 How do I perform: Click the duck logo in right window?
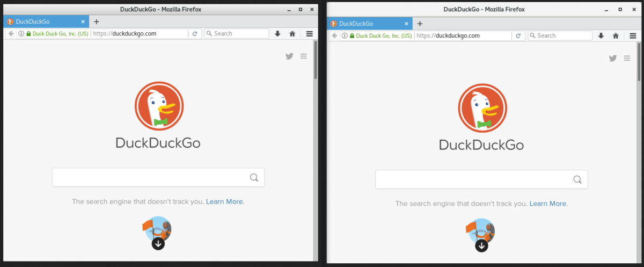click(482, 108)
